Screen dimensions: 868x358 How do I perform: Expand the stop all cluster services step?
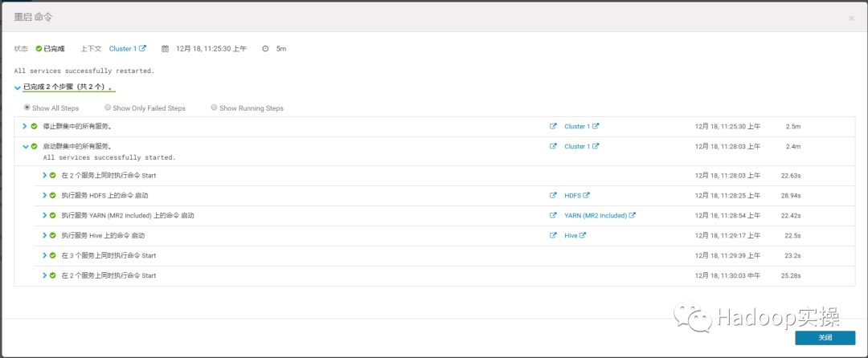click(x=25, y=126)
